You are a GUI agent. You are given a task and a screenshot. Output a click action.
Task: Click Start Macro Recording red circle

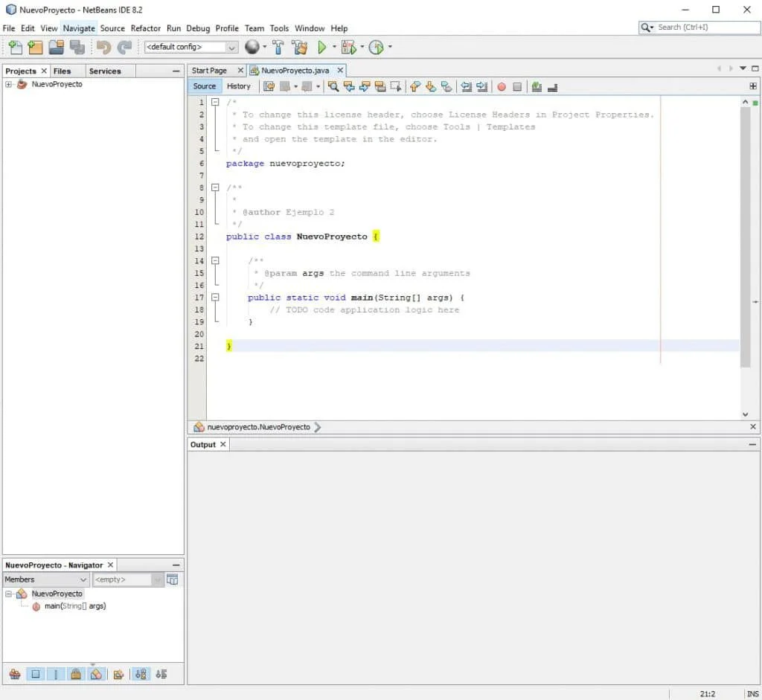(x=502, y=87)
